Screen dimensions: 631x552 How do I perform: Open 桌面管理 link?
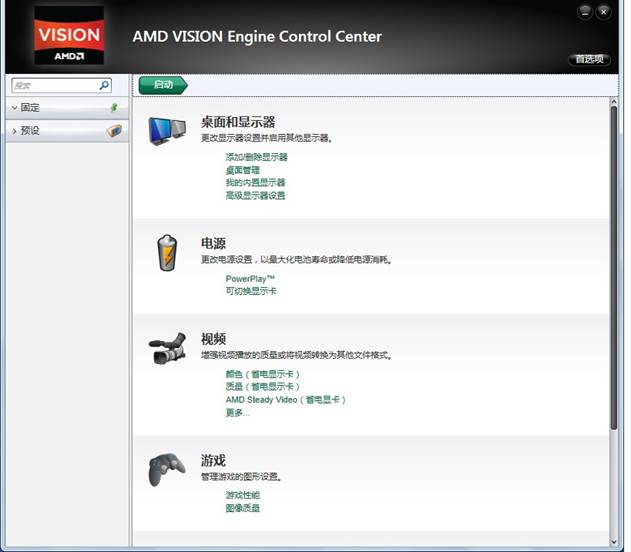(243, 170)
